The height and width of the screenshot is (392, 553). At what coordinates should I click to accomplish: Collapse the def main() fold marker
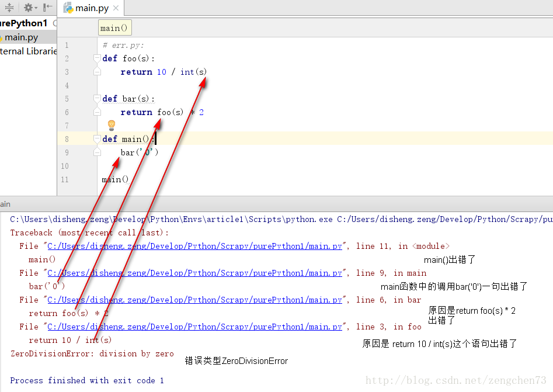click(97, 139)
